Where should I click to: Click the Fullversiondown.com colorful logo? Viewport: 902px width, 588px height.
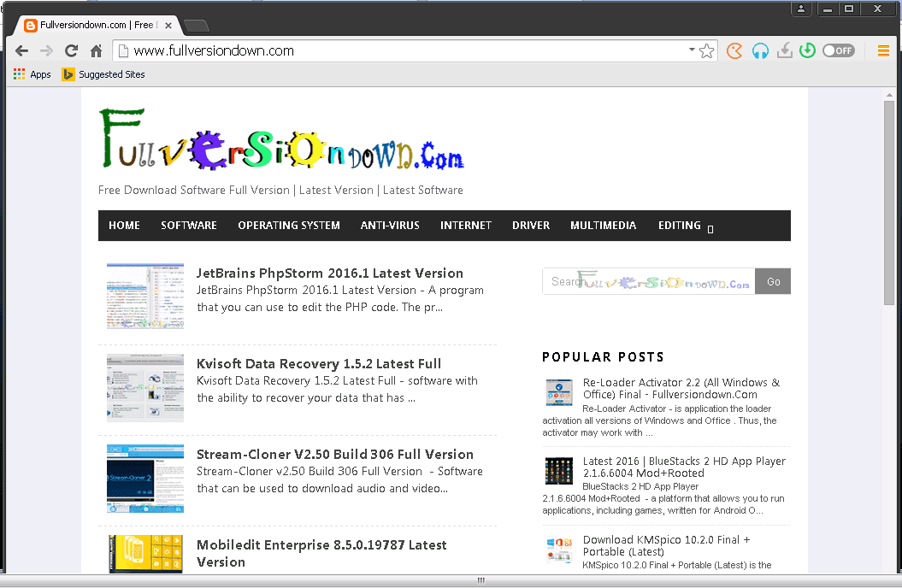(282, 139)
